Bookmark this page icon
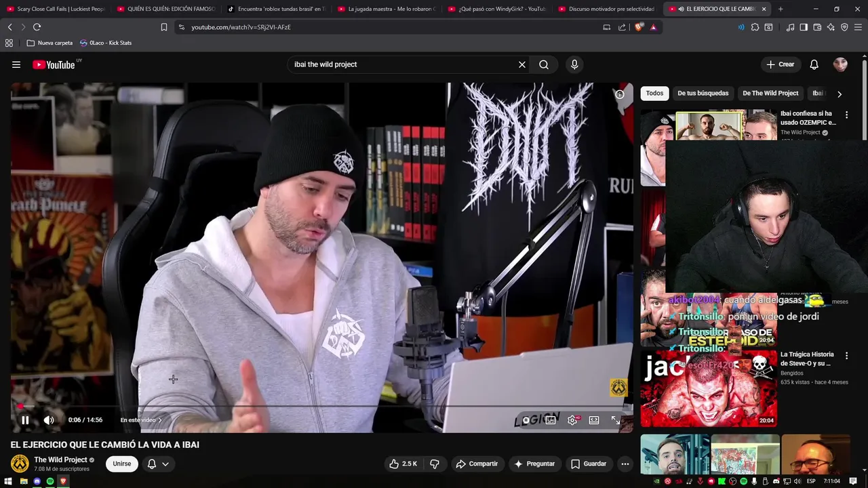The image size is (868, 488). (x=163, y=27)
